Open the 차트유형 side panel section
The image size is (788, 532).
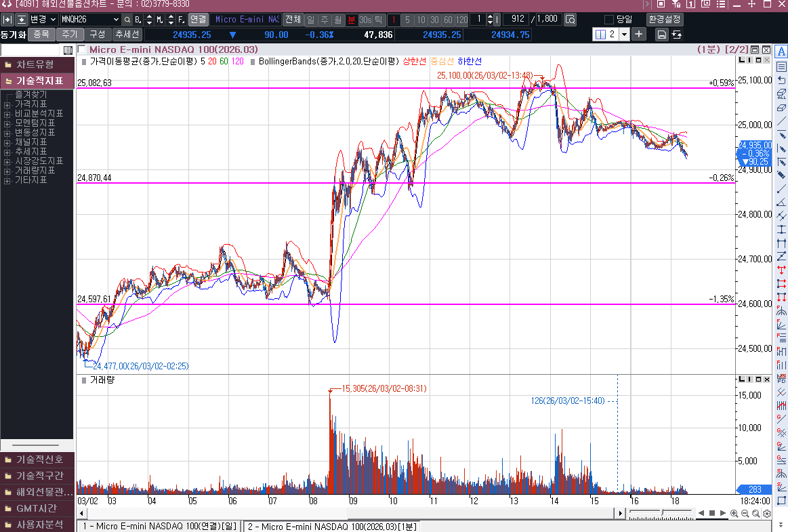[37, 64]
